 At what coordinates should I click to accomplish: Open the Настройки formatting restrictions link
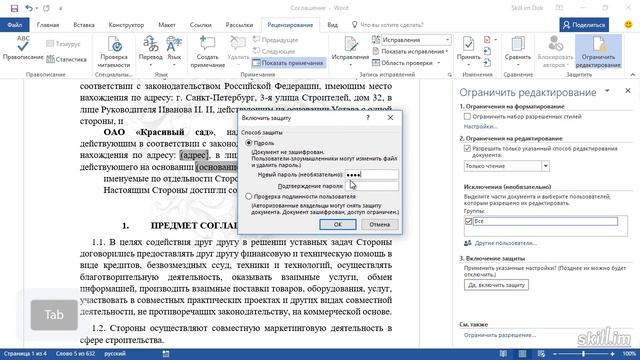[x=480, y=127]
